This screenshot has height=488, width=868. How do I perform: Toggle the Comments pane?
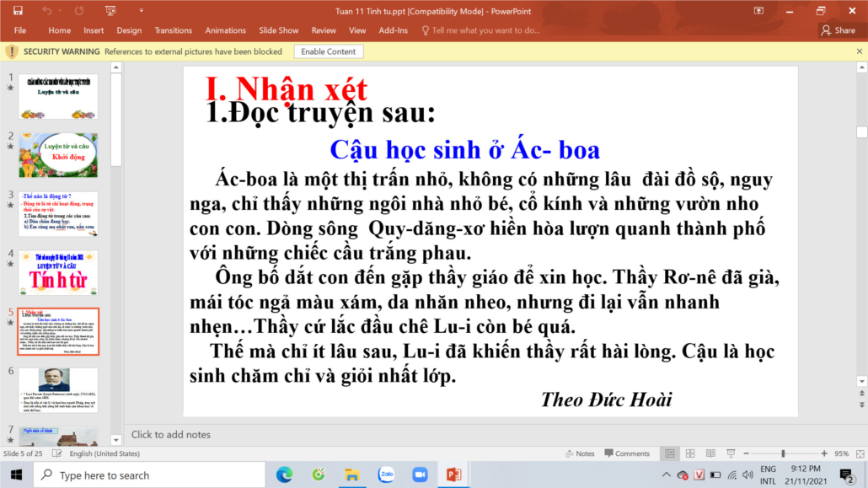pos(625,453)
